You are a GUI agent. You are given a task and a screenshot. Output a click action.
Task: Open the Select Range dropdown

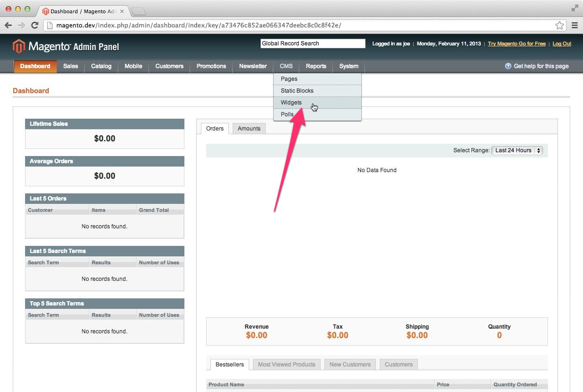pos(517,150)
